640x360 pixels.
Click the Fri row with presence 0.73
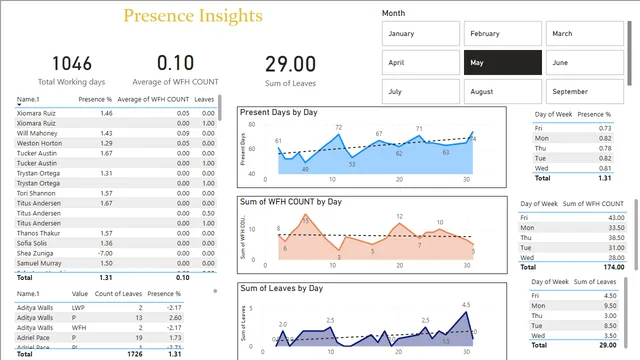(573, 128)
